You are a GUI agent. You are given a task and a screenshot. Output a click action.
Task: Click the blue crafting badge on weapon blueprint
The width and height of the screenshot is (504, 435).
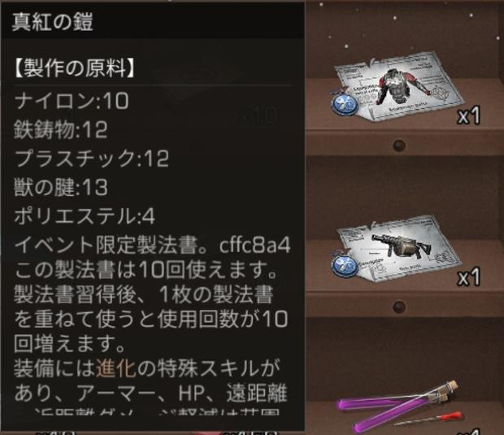345,264
